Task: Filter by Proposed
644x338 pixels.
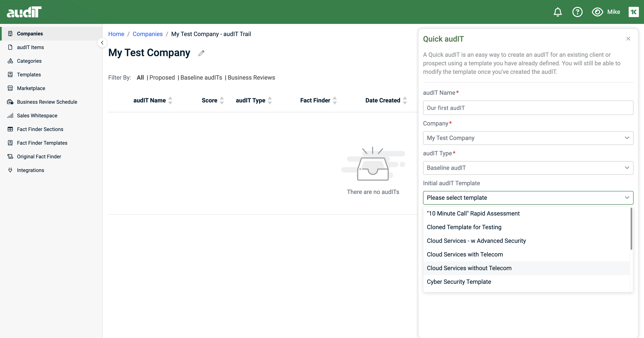Action: point(162,78)
